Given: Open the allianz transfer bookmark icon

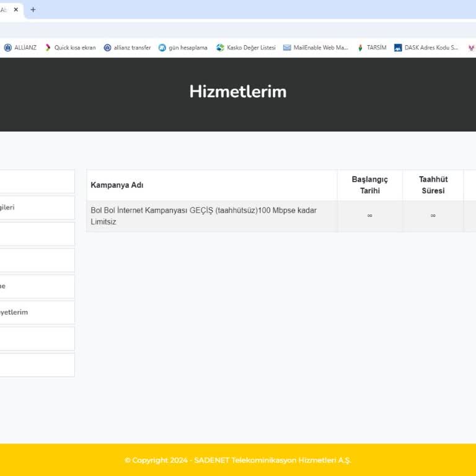Looking at the screenshot, I should coord(107,48).
